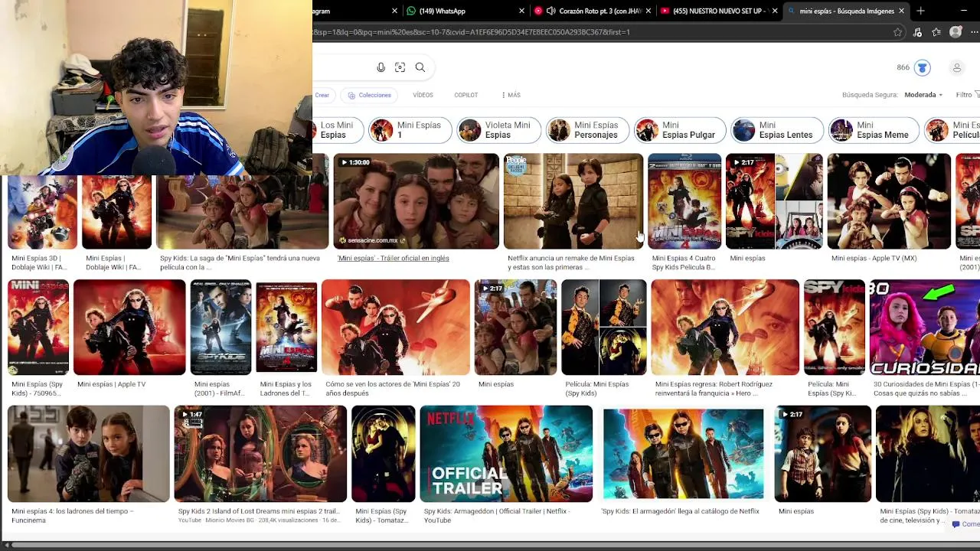Open the Mini Espías 4 Cuatro Spy Kids image
Image resolution: width=980 pixels, height=551 pixels.
684,201
